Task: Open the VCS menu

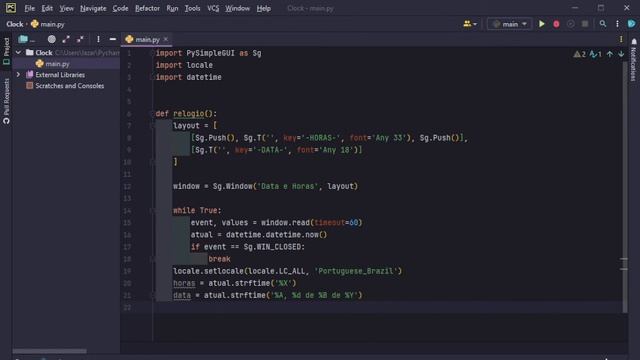Action: point(213,8)
